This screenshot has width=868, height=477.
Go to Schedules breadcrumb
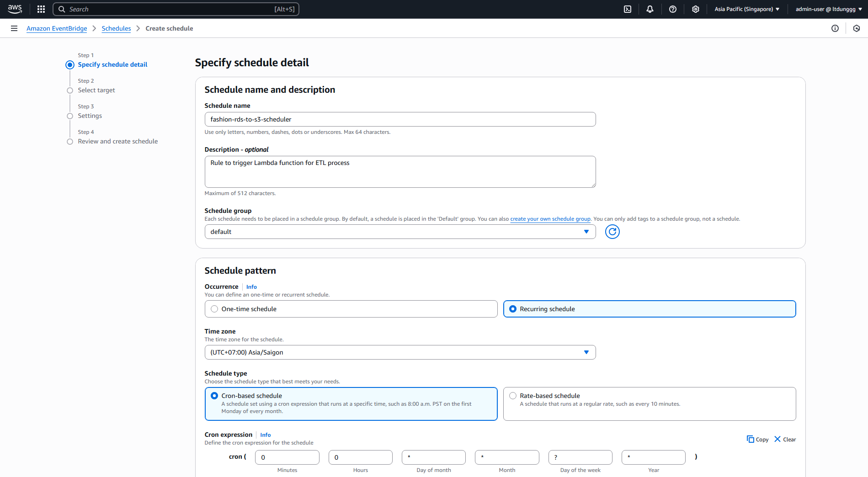[116, 28]
